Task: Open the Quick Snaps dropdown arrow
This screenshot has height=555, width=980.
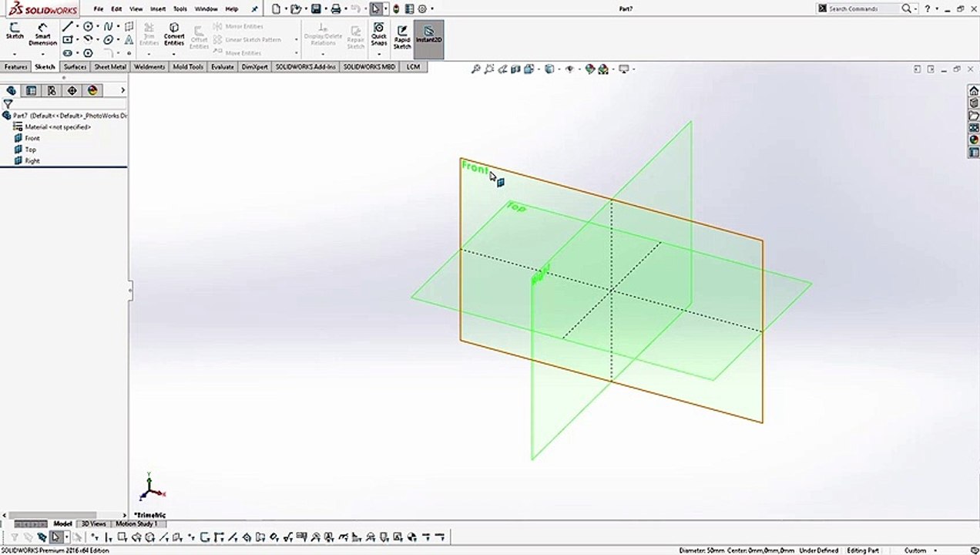Action: click(378, 54)
